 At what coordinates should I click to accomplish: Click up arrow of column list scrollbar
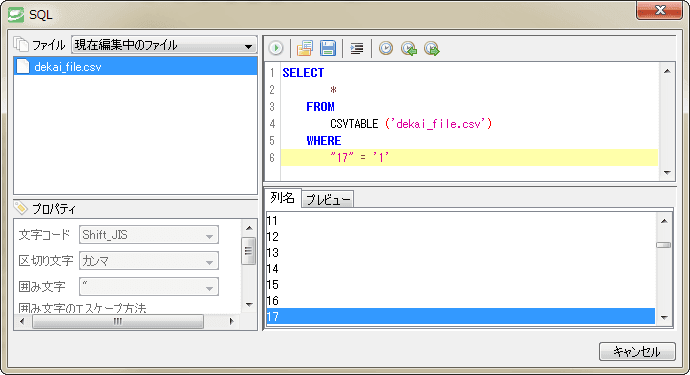(x=664, y=221)
